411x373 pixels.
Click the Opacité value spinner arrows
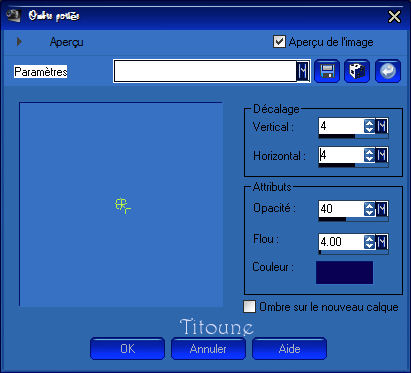click(x=369, y=209)
